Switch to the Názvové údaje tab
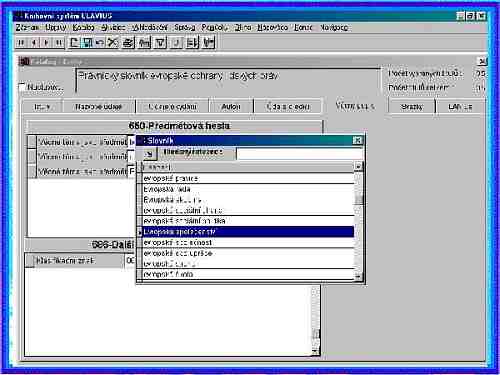Image resolution: width=500 pixels, height=375 pixels. 99,107
